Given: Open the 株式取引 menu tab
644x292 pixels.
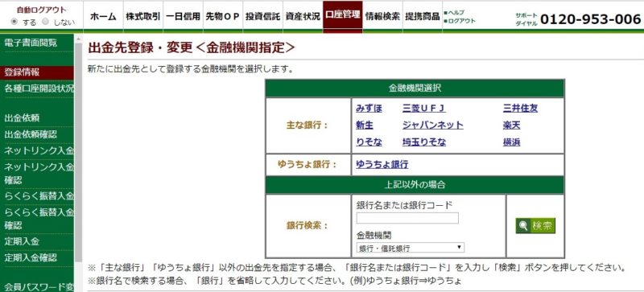Looking at the screenshot, I should [x=143, y=16].
